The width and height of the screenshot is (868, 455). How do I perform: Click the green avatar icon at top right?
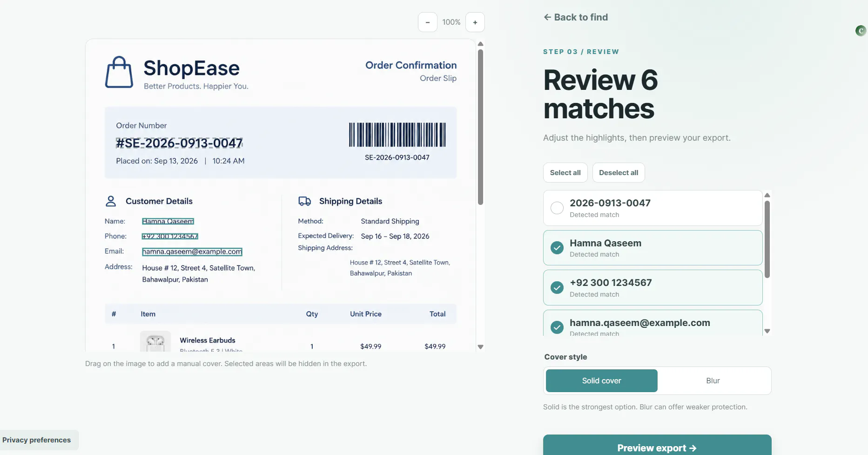tap(861, 31)
